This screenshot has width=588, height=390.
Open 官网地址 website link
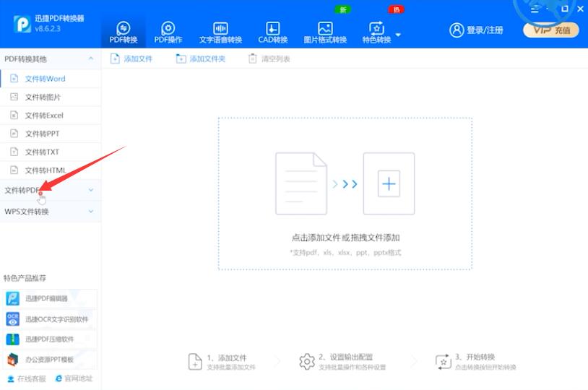point(74,378)
